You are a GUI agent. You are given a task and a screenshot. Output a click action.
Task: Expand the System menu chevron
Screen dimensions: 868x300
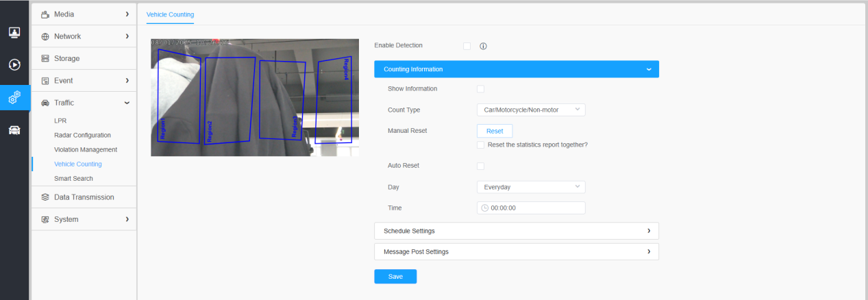click(127, 219)
